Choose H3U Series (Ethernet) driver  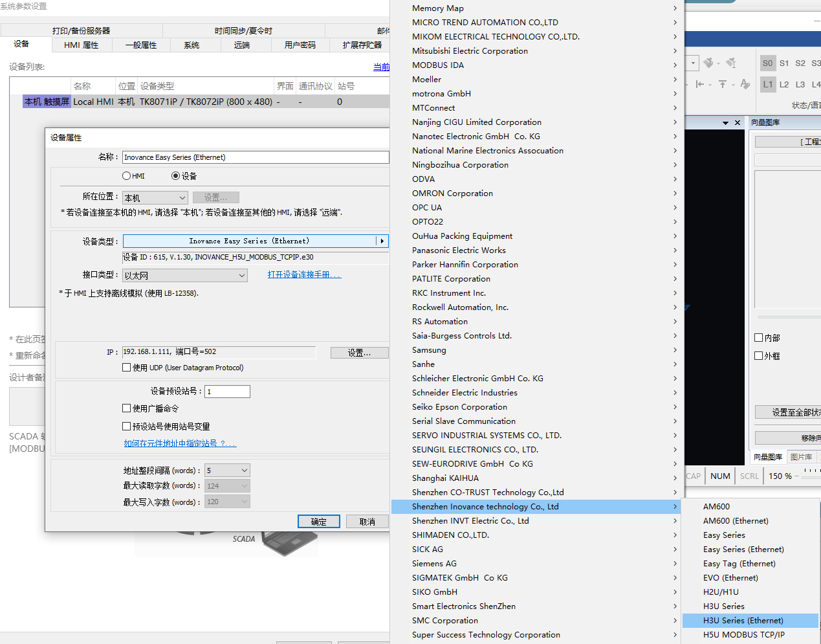[x=750, y=621]
